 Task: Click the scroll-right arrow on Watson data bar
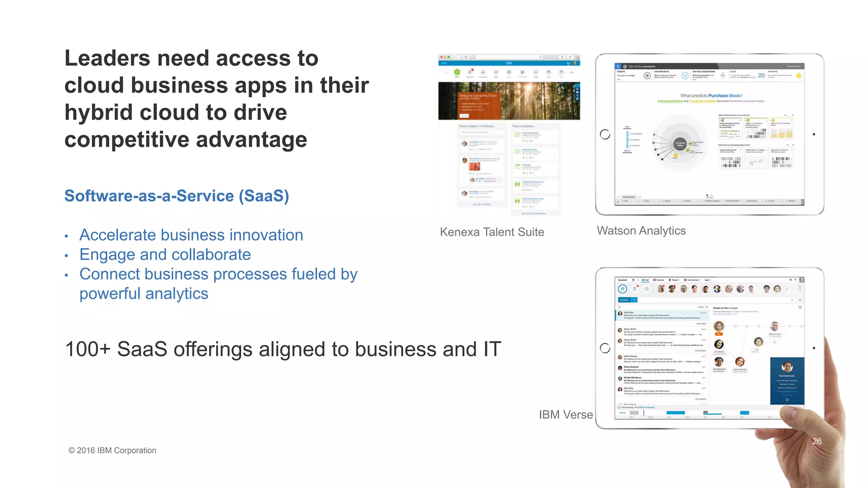tap(802, 202)
